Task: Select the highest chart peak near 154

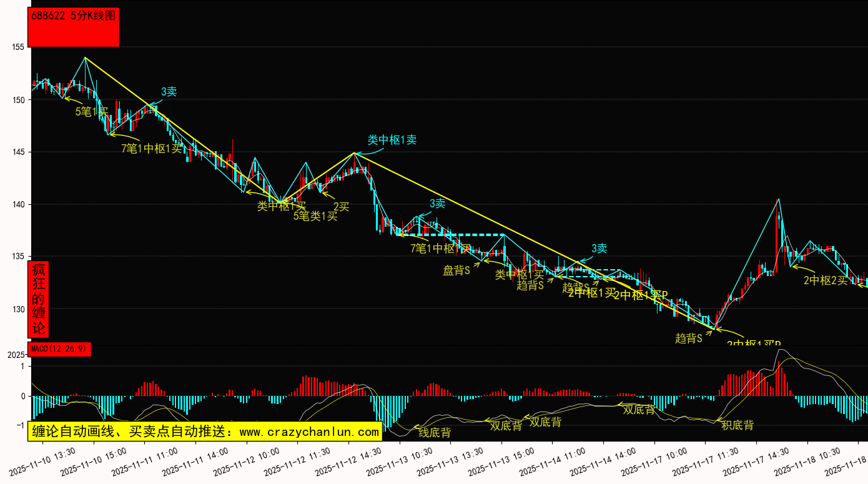Action: coord(85,58)
